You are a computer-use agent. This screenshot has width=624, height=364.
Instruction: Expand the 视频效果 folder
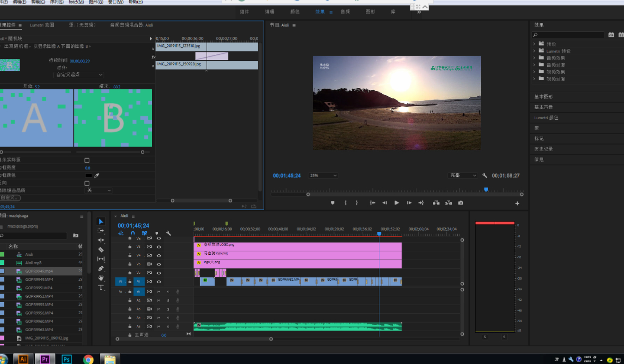pos(534,72)
